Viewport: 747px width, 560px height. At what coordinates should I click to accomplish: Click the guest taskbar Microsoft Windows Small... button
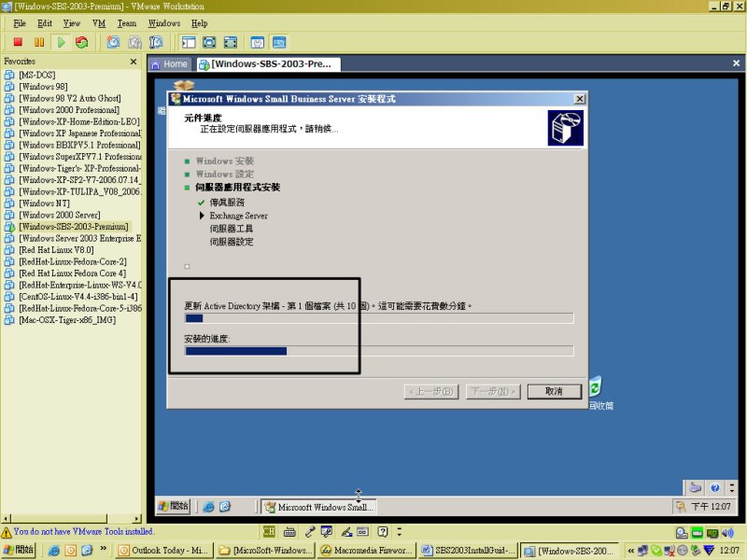pyautogui.click(x=318, y=507)
